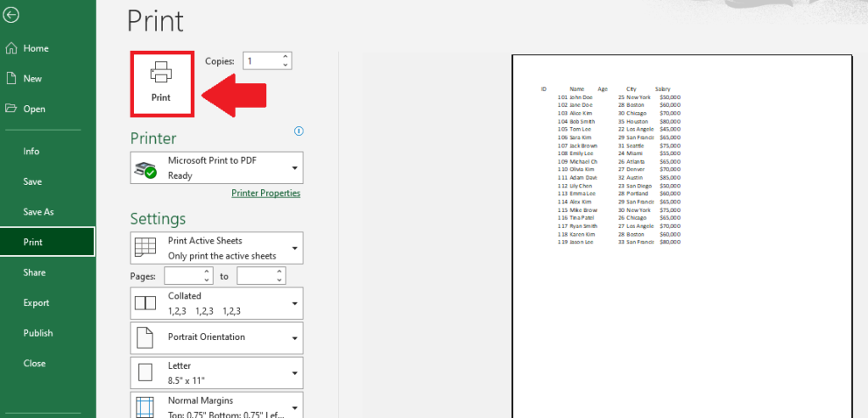The height and width of the screenshot is (418, 868).
Task: Click the Home icon in sidebar
Action: (11, 48)
